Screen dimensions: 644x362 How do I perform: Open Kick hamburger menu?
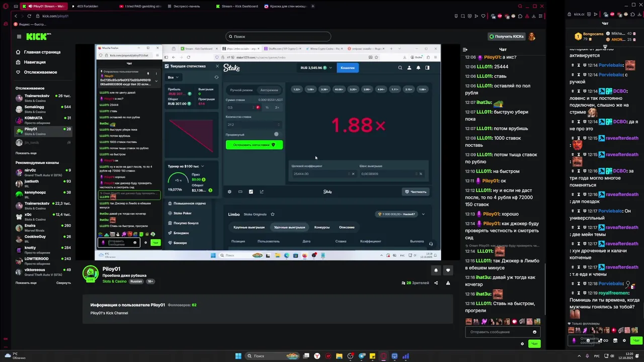[x=19, y=36]
